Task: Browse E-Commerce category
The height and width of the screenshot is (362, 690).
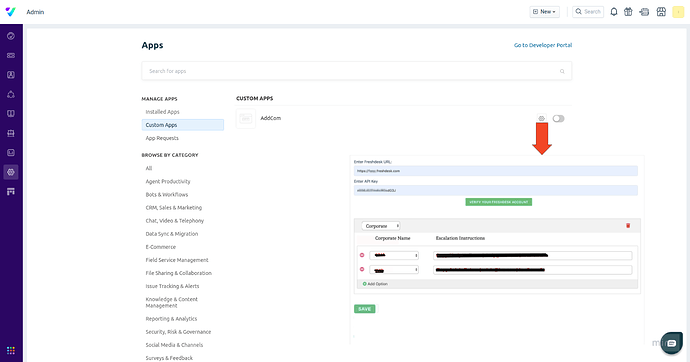Action: coord(161,247)
